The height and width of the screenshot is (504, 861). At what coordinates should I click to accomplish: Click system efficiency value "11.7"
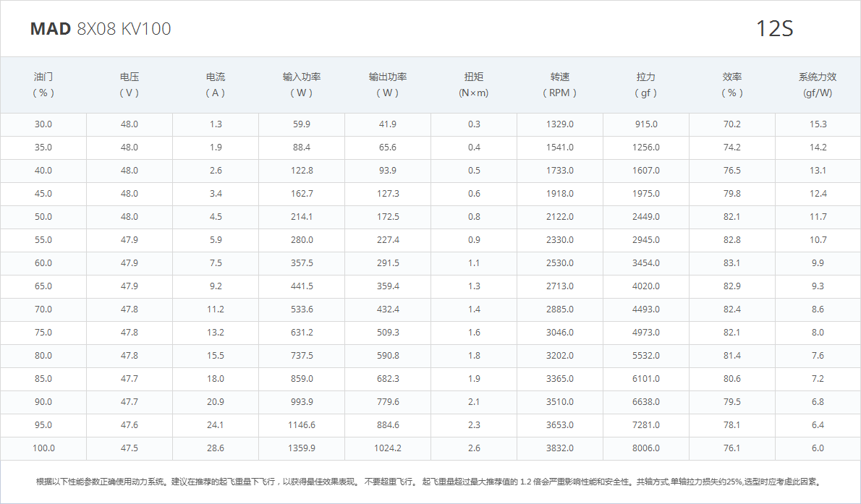click(x=818, y=216)
